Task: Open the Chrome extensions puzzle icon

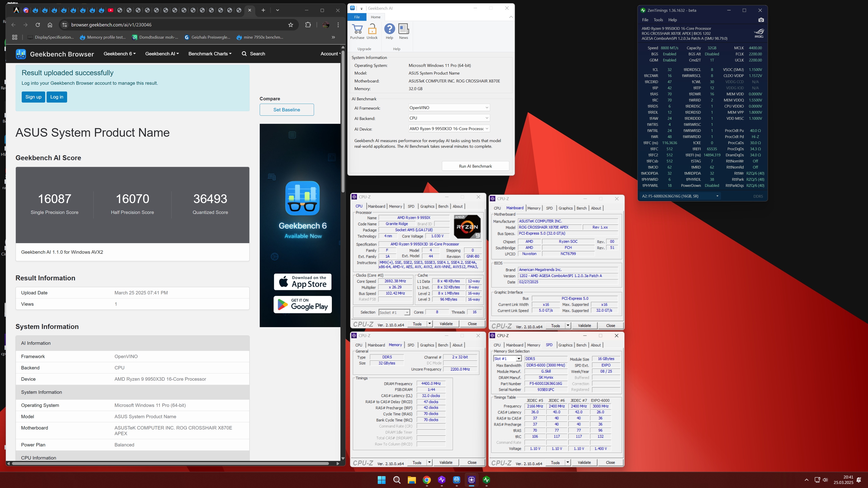Action: coord(308,25)
